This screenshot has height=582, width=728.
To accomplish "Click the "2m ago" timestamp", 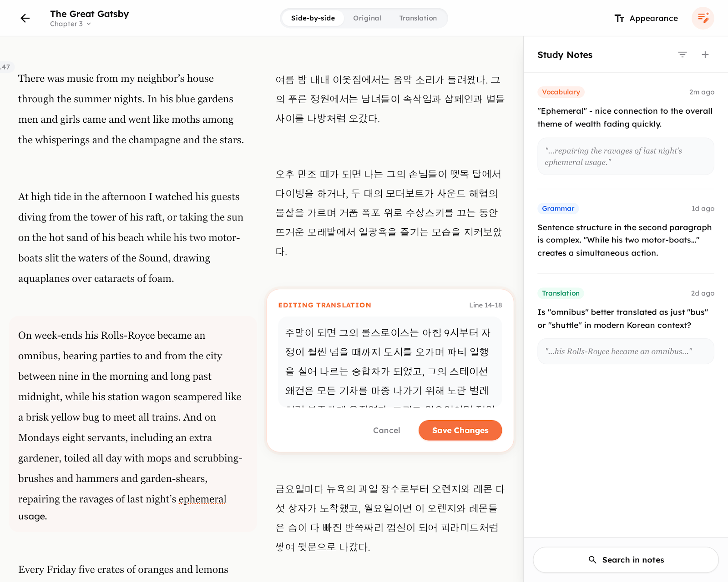I will 702,92.
